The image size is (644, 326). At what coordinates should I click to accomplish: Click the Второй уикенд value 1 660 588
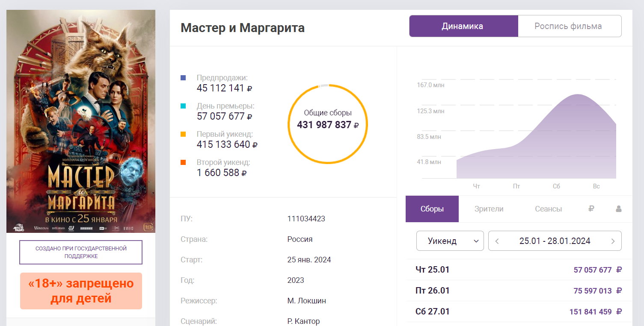(x=222, y=173)
